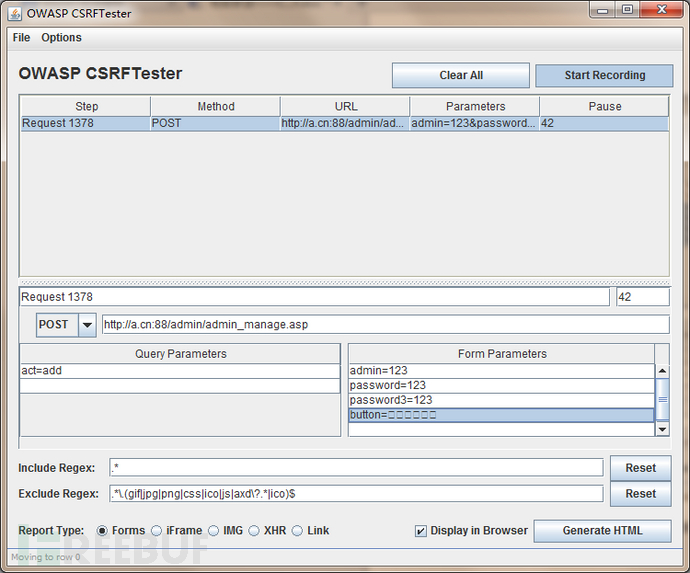Click the Include Regex input field
The image size is (690, 573).
[x=356, y=467]
